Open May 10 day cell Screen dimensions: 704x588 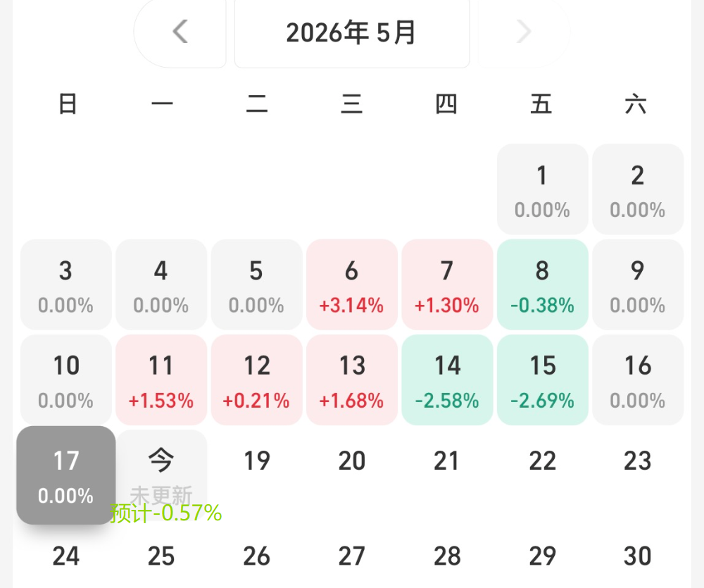(x=66, y=380)
